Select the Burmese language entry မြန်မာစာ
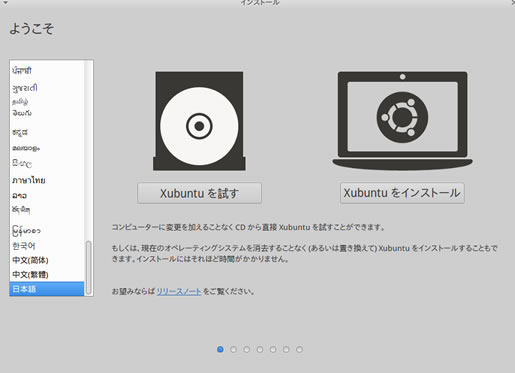The height and width of the screenshot is (373, 515). coord(47,230)
